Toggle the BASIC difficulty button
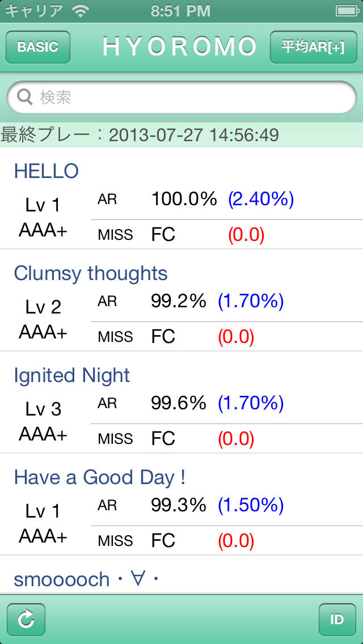 coord(38,47)
